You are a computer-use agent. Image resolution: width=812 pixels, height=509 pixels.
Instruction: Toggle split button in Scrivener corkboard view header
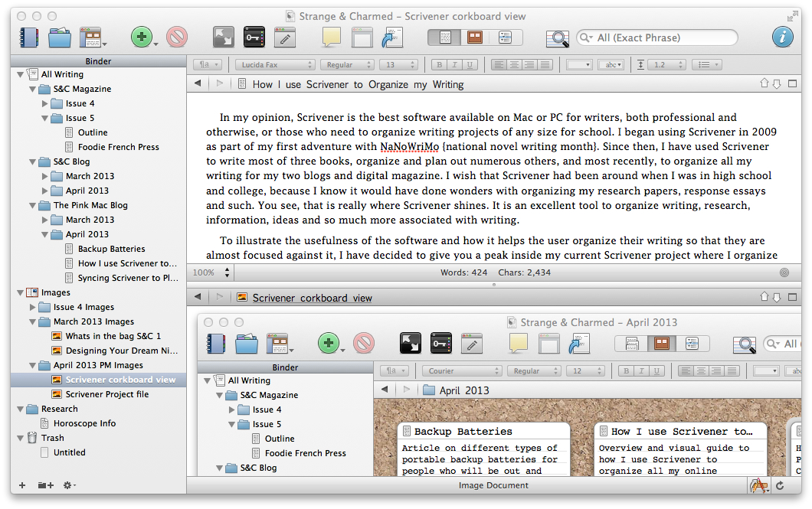click(x=792, y=297)
